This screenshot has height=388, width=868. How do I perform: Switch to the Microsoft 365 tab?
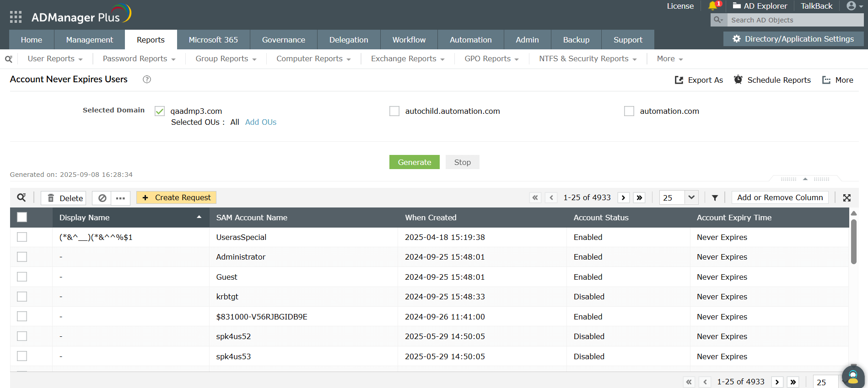coord(213,40)
